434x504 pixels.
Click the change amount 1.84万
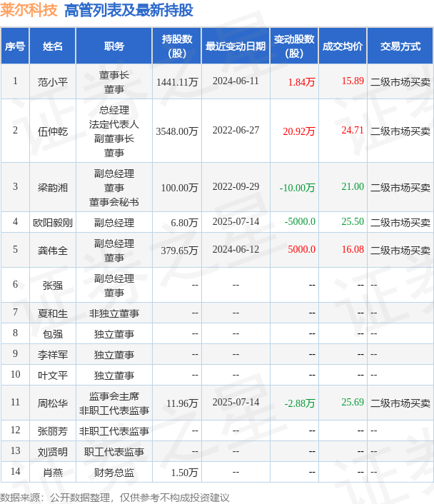coord(301,82)
